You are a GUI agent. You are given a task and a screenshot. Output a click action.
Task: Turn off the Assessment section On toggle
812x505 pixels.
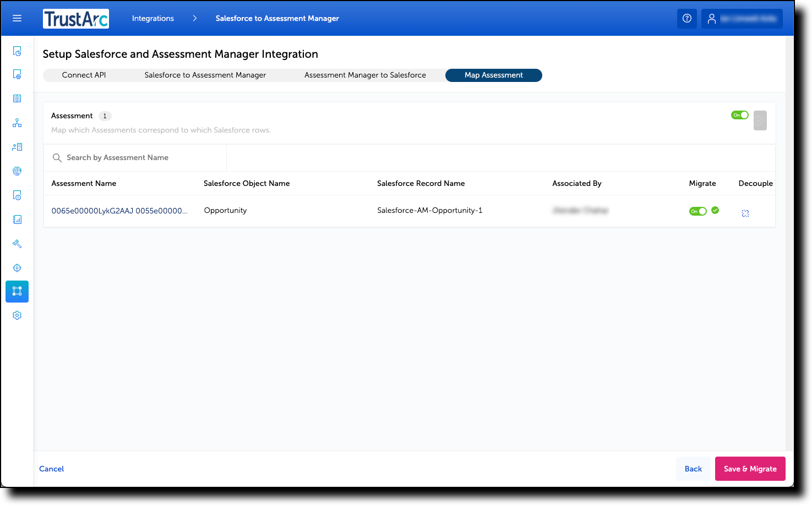tap(739, 115)
